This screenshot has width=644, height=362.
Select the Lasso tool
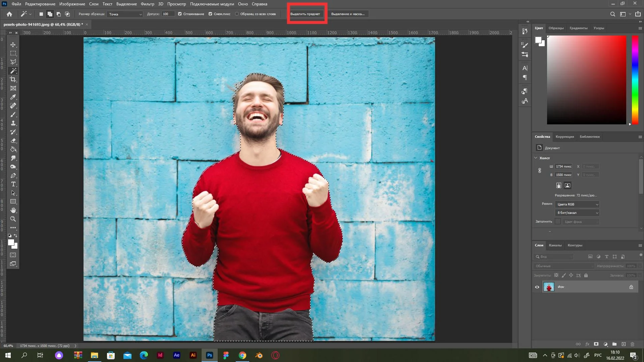coord(13,62)
